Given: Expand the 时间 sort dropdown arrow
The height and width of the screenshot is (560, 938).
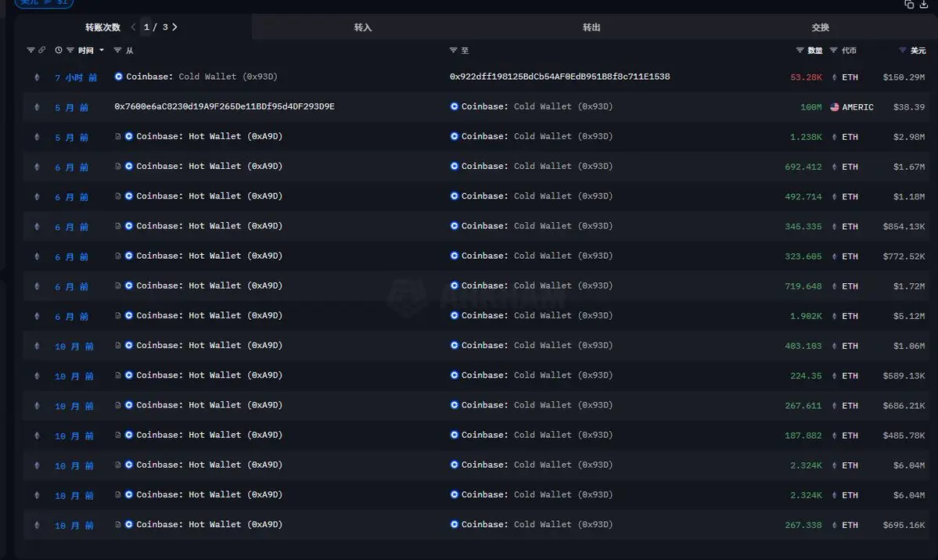Looking at the screenshot, I should pos(102,50).
